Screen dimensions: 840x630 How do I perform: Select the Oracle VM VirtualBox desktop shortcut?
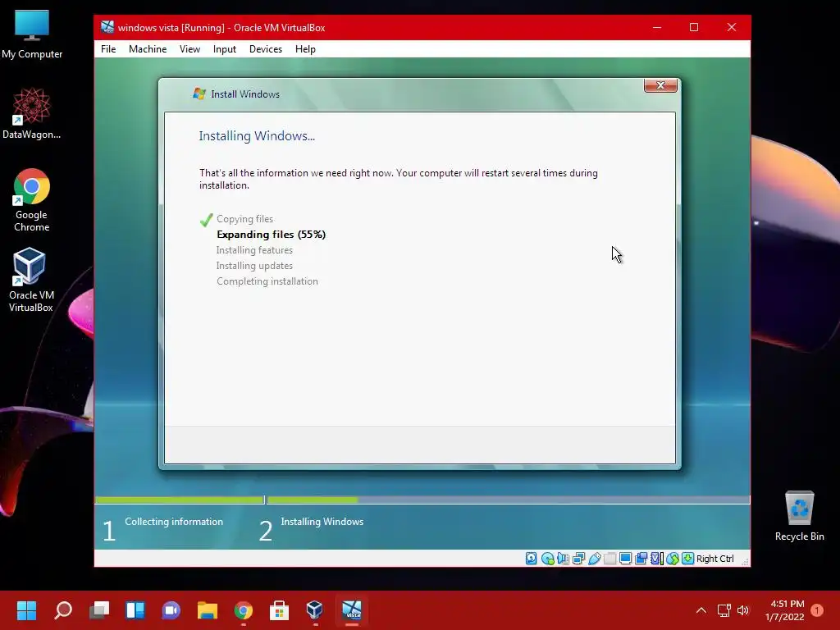[31, 281]
